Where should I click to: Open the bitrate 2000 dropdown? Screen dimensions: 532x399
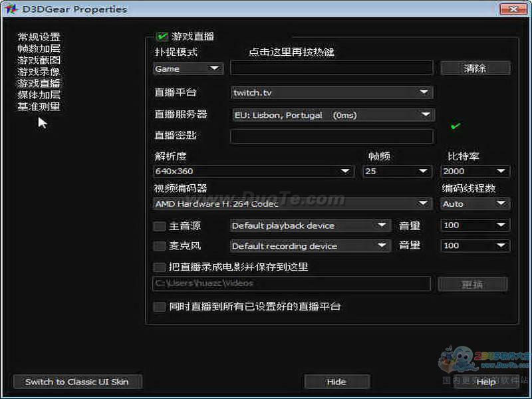pyautogui.click(x=475, y=171)
